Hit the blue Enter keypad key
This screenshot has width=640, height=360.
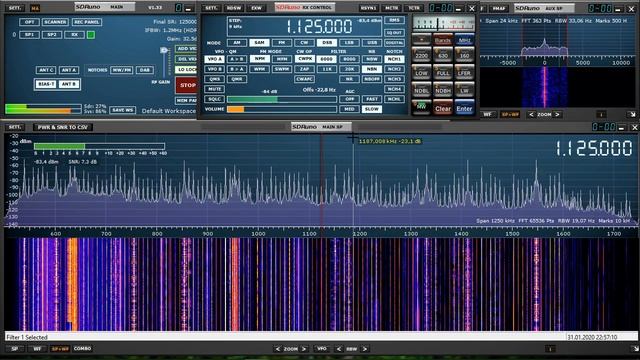pos(464,108)
